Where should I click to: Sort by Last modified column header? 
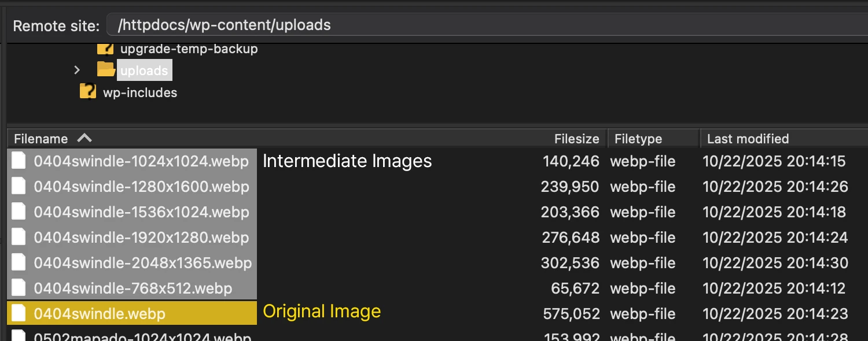pyautogui.click(x=748, y=139)
